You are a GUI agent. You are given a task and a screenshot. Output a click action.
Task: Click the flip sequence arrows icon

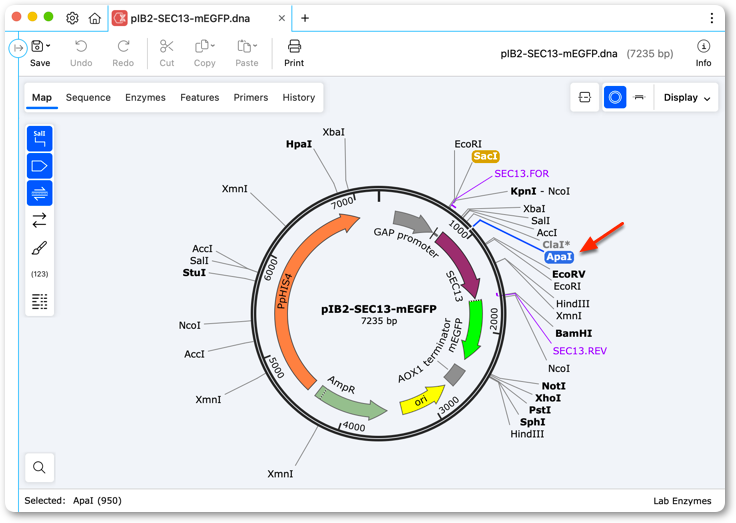[39, 220]
